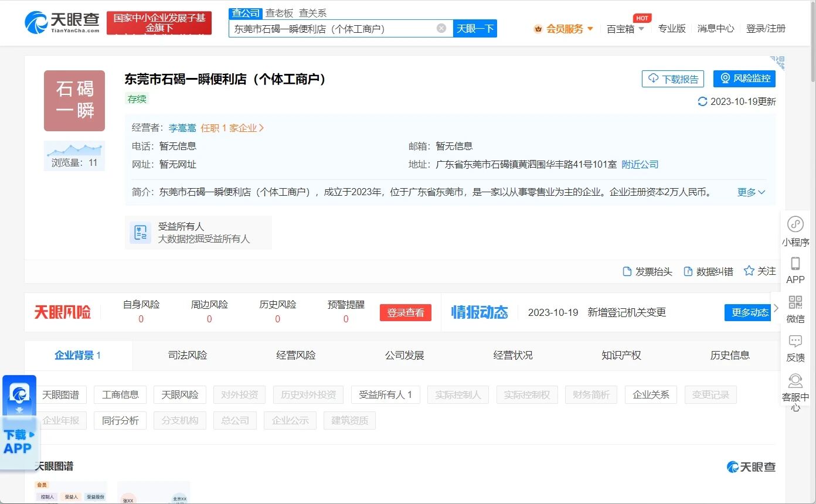Jump to the 工商信息 section
Screen dimensions: 816x504
(120, 395)
